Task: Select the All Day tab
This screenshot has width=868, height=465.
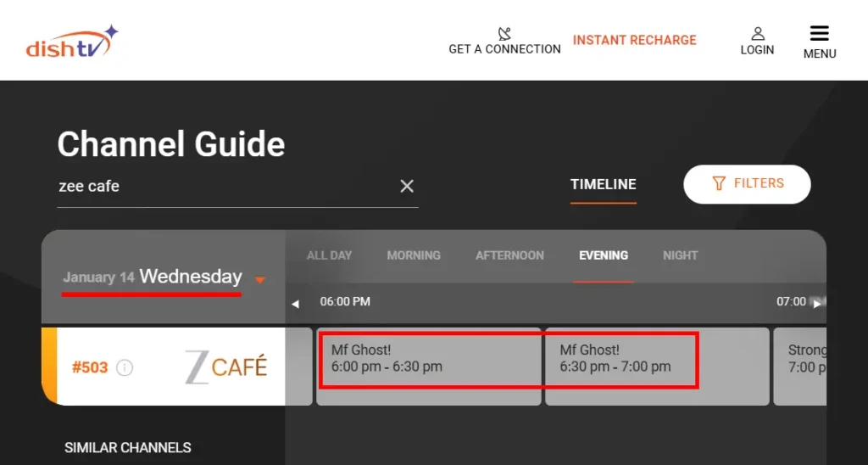Action: coord(330,255)
